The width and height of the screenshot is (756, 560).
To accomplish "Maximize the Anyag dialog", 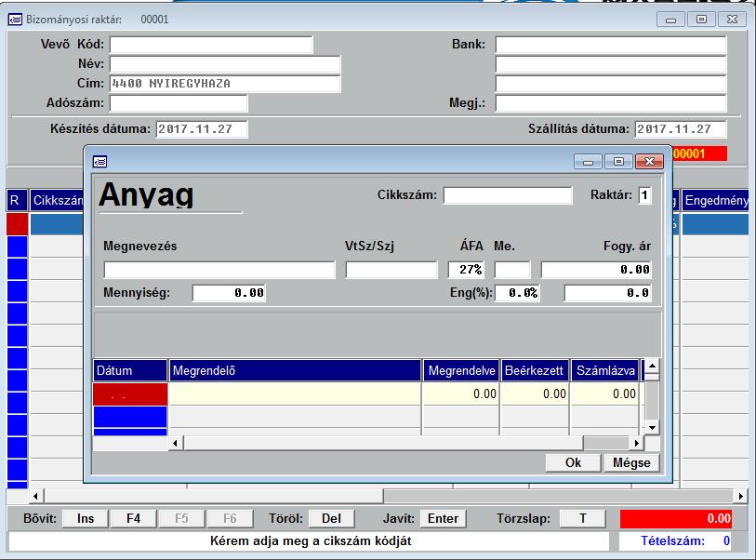I will [x=618, y=162].
